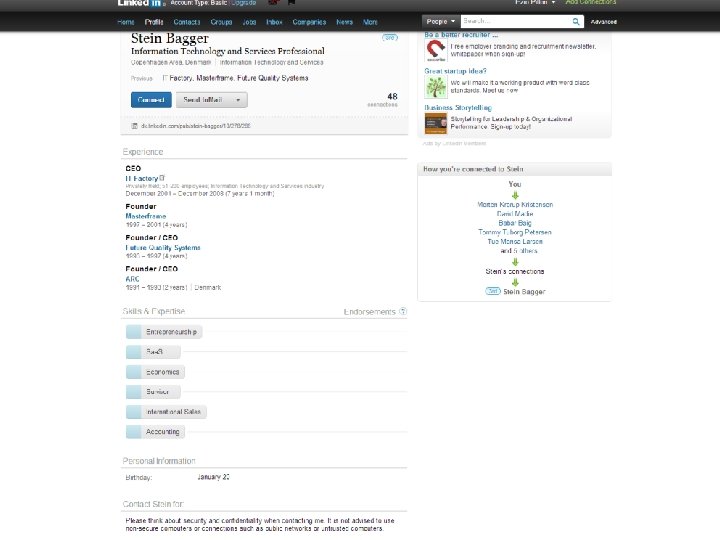Open the Masterframe company link
Viewport: 720px width, 540px height.
(x=146, y=216)
